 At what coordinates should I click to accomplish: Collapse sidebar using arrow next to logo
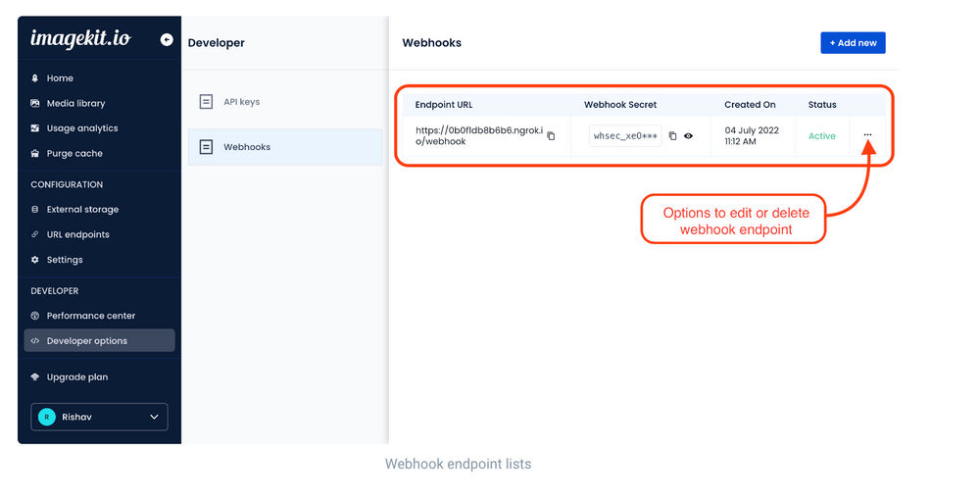coord(166,40)
